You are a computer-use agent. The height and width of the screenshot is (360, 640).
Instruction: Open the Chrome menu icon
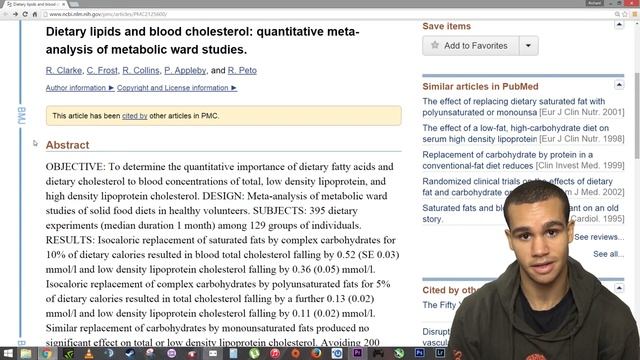pyautogui.click(x=635, y=14)
